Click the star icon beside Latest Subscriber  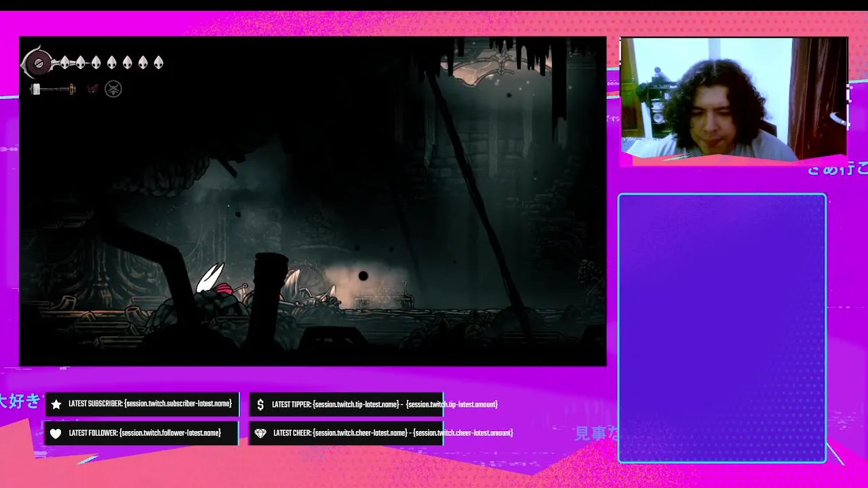point(56,404)
